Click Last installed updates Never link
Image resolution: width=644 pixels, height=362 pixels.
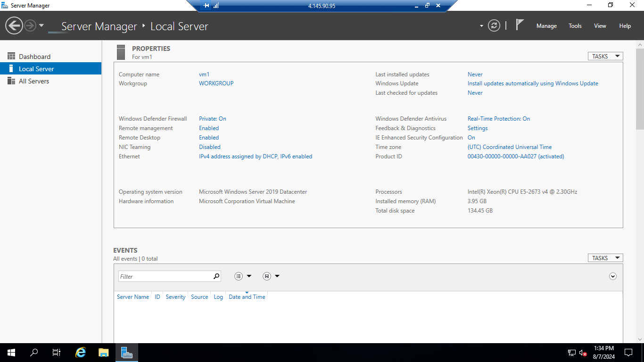(x=475, y=74)
